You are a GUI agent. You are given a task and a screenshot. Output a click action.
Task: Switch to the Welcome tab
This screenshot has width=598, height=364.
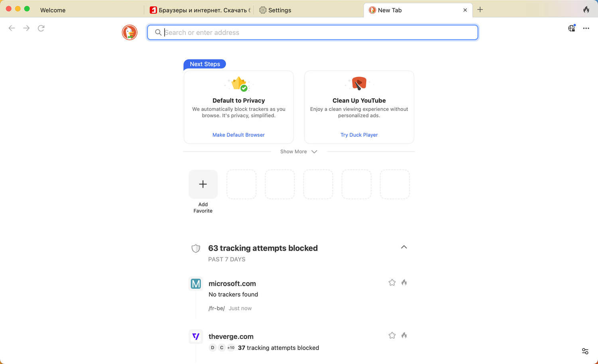(53, 10)
